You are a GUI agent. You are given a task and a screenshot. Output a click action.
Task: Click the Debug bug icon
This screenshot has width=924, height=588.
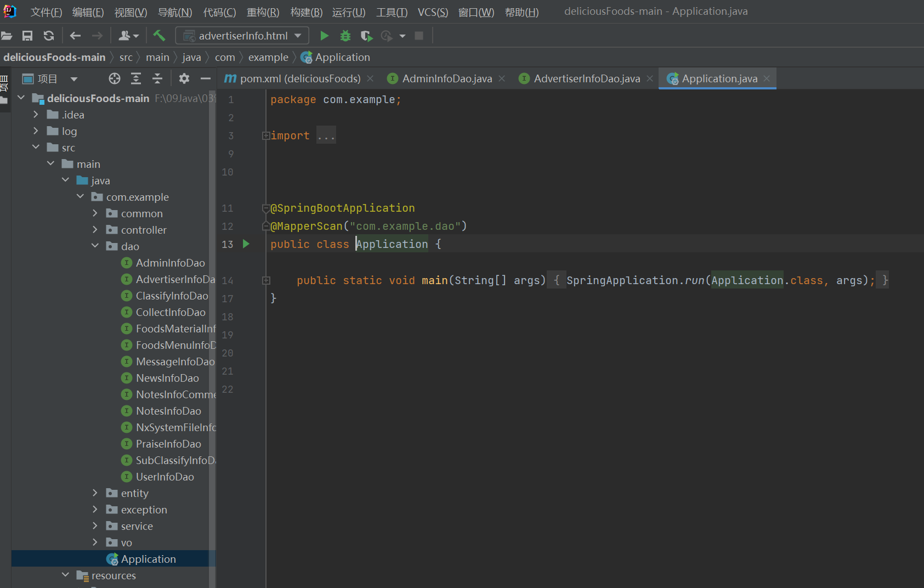[x=345, y=36]
